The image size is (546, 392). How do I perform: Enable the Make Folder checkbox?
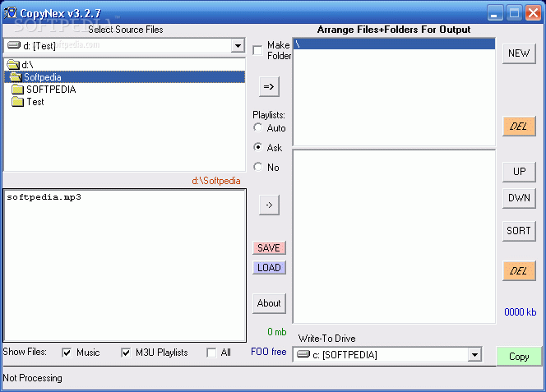[257, 50]
